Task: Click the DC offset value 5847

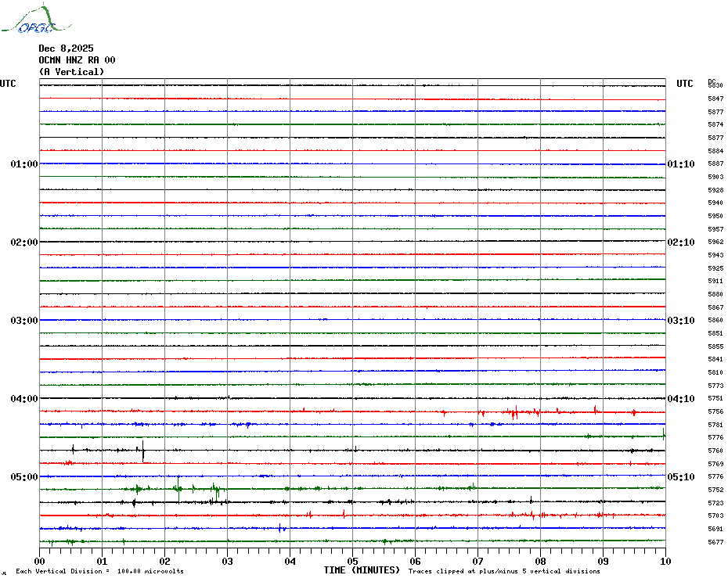Action: click(715, 99)
